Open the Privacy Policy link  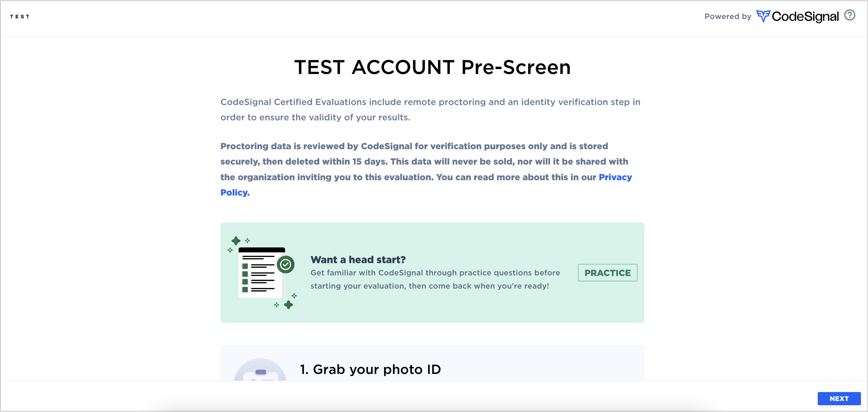[426, 185]
